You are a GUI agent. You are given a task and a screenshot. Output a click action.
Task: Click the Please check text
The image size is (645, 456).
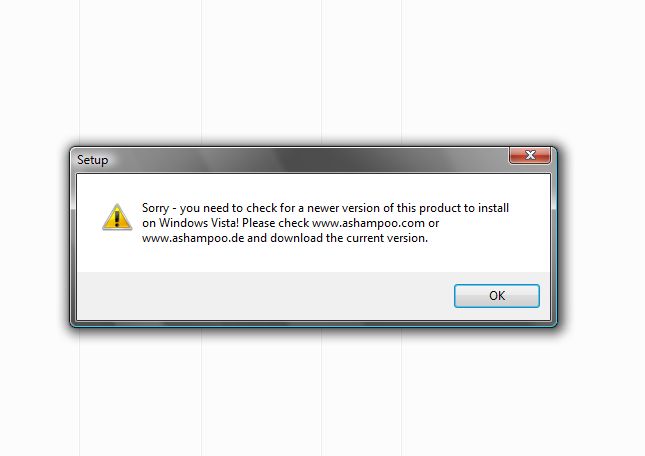pyautogui.click(x=275, y=223)
